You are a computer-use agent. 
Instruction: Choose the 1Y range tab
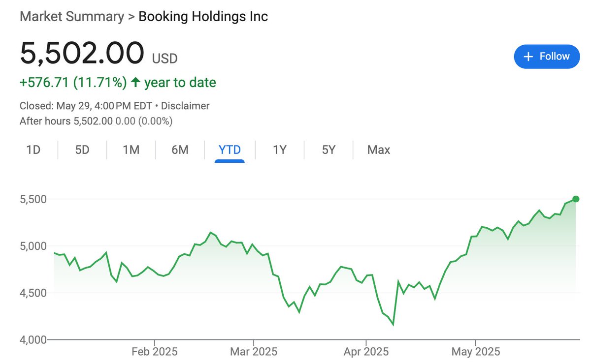coord(280,150)
